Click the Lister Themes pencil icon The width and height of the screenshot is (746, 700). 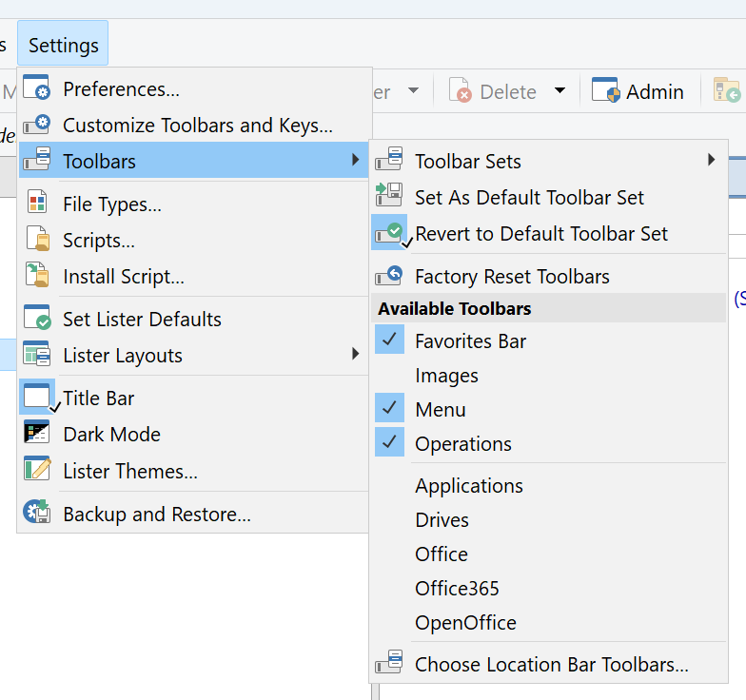point(36,470)
